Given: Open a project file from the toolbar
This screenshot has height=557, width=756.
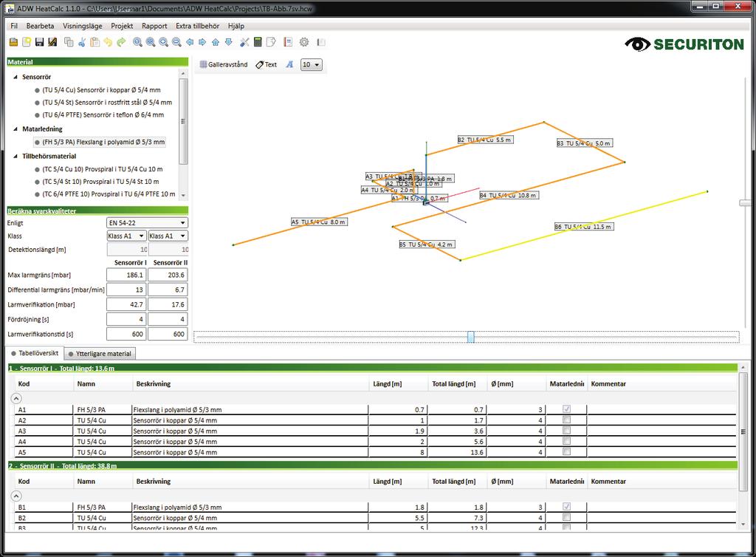Looking at the screenshot, I should (x=13, y=42).
